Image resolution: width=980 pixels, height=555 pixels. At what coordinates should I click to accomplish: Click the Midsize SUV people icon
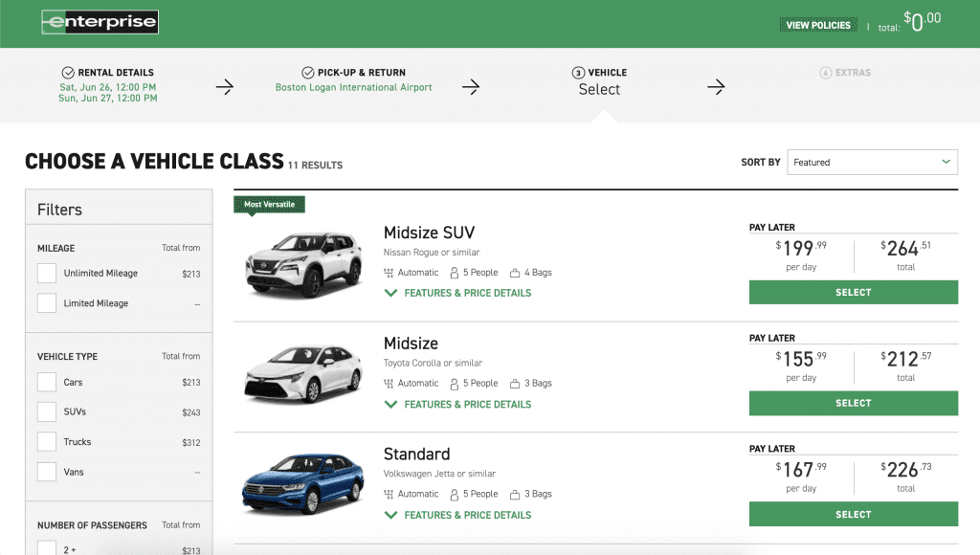pyautogui.click(x=455, y=273)
